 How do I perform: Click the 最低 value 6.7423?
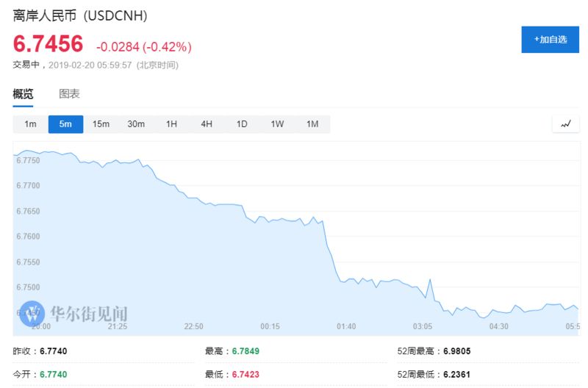coord(245,374)
